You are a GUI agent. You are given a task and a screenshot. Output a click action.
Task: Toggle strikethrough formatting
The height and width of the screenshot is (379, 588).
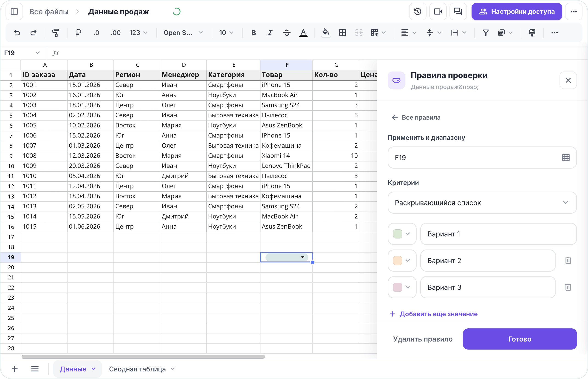pyautogui.click(x=287, y=33)
